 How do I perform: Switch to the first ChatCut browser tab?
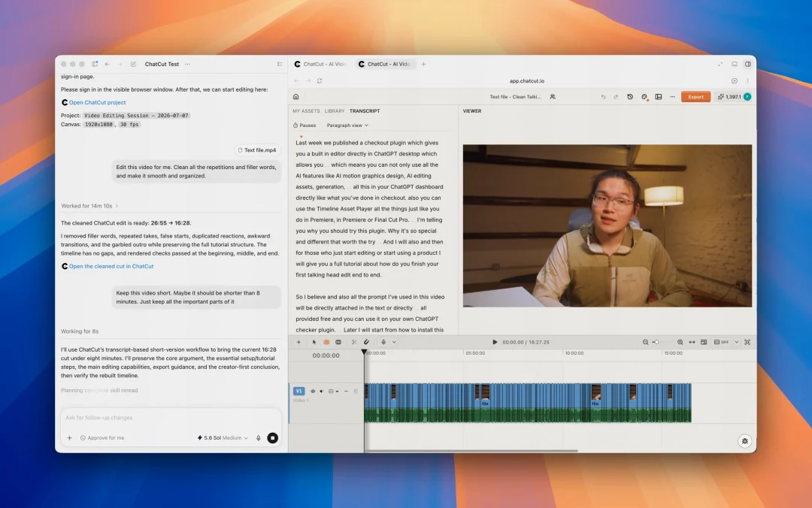point(320,64)
